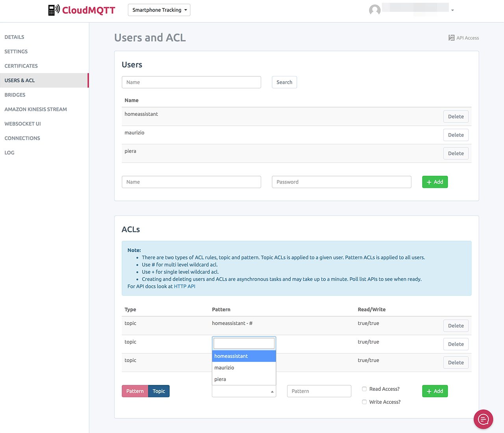This screenshot has width=504, height=433.
Task: Focus the new user Name field
Action: point(191,182)
